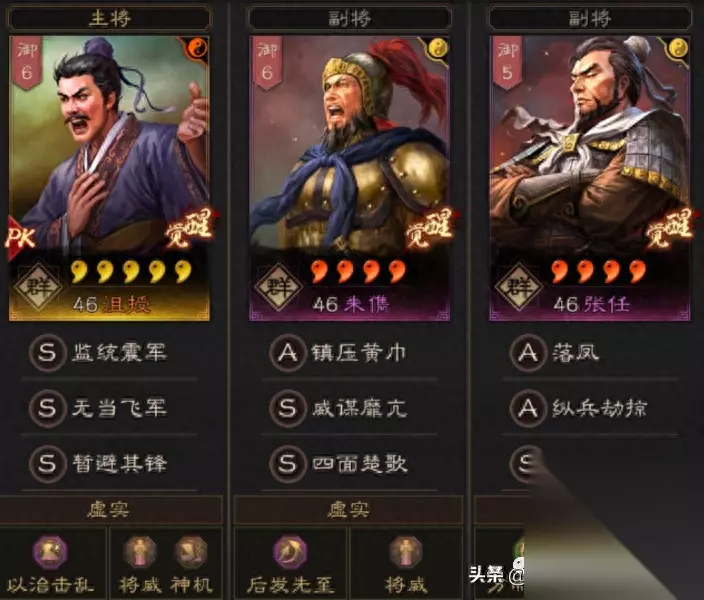Select the 镇压黄巾 skill slot

coord(349,353)
